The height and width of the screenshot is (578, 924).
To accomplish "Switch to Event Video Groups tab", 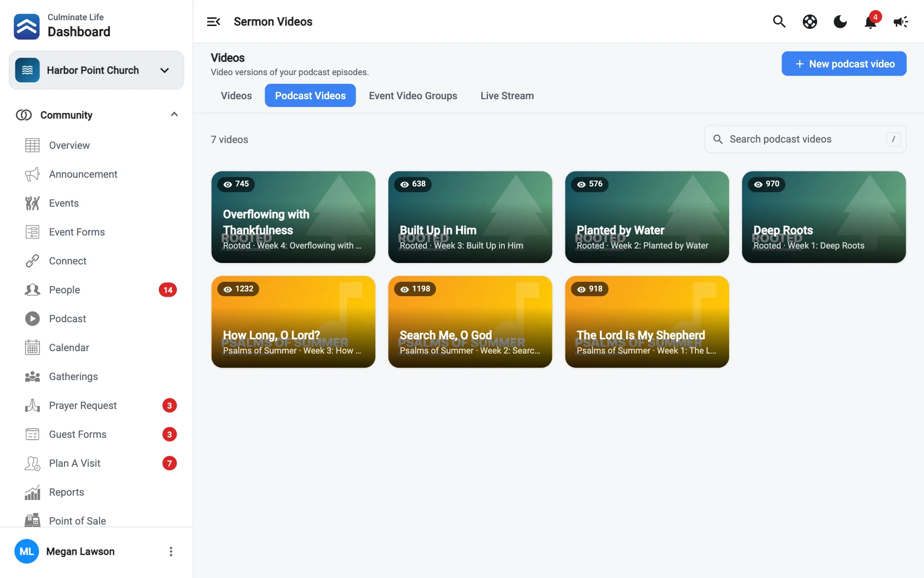I will 413,96.
